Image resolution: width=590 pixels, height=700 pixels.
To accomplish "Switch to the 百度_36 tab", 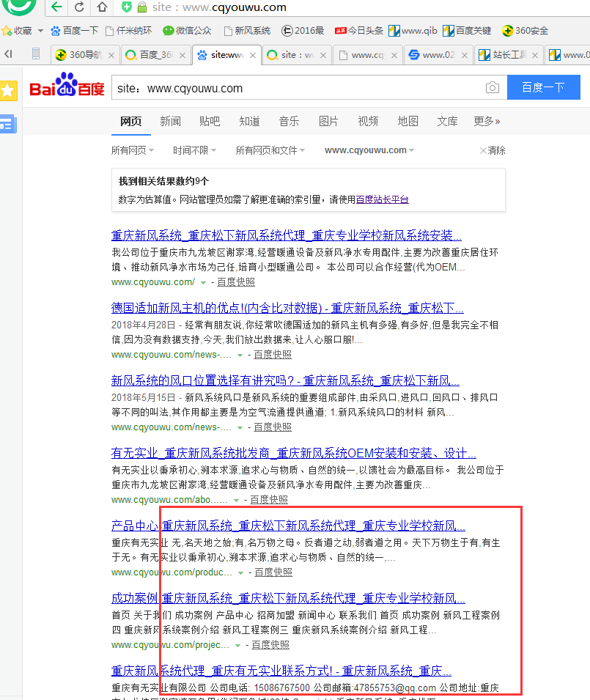I will click(156, 55).
